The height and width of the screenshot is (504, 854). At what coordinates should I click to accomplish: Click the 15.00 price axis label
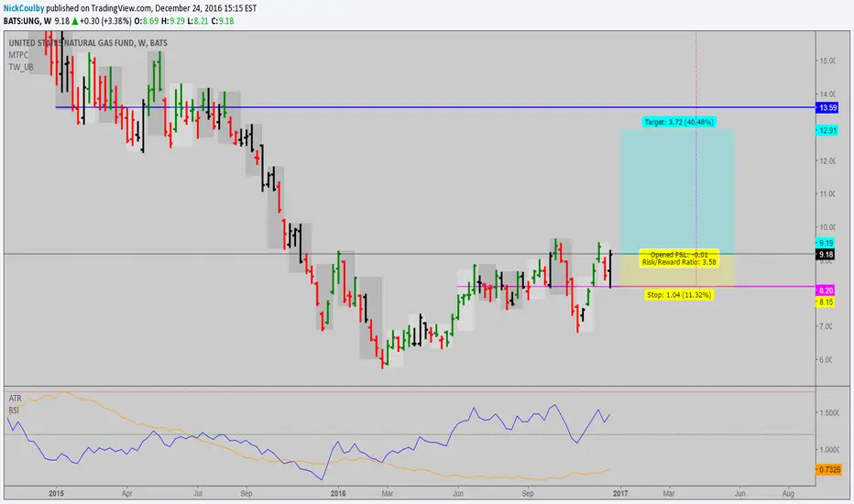pos(827,60)
